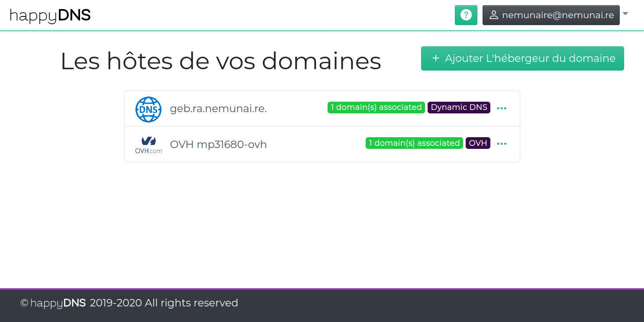Open three-dot menu for OVH mp31680-ovh
This screenshot has width=644, height=322.
501,144
